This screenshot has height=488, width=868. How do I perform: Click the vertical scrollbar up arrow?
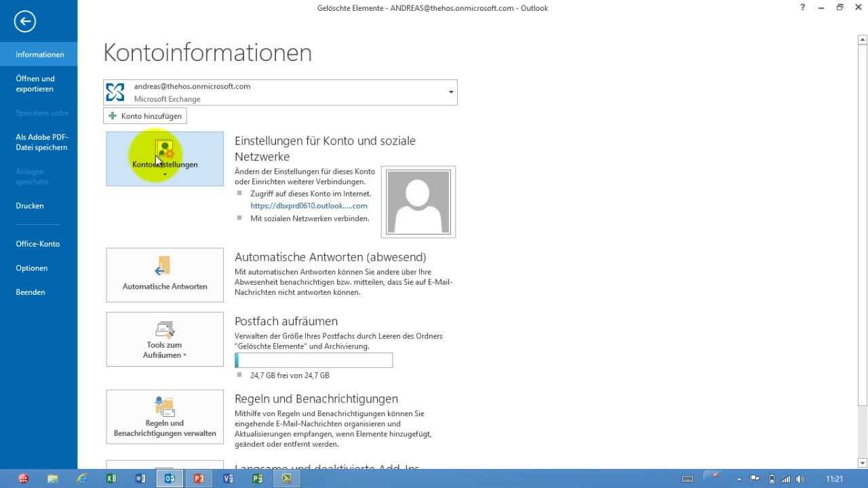pyautogui.click(x=863, y=40)
